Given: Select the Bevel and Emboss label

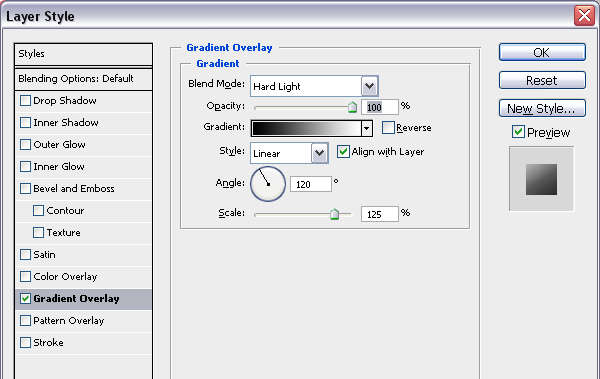Looking at the screenshot, I should (x=74, y=189).
